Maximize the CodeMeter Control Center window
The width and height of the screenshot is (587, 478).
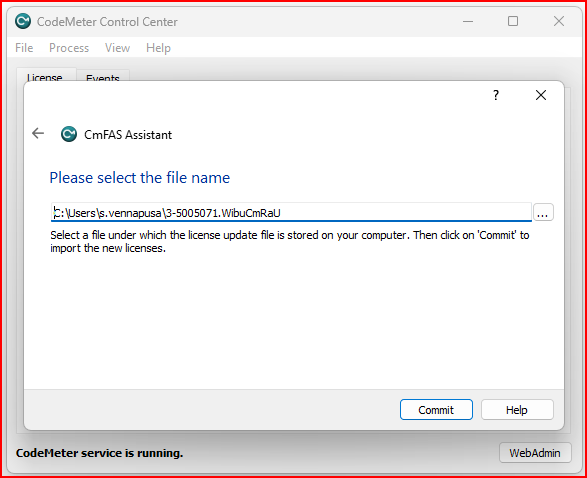click(x=513, y=21)
